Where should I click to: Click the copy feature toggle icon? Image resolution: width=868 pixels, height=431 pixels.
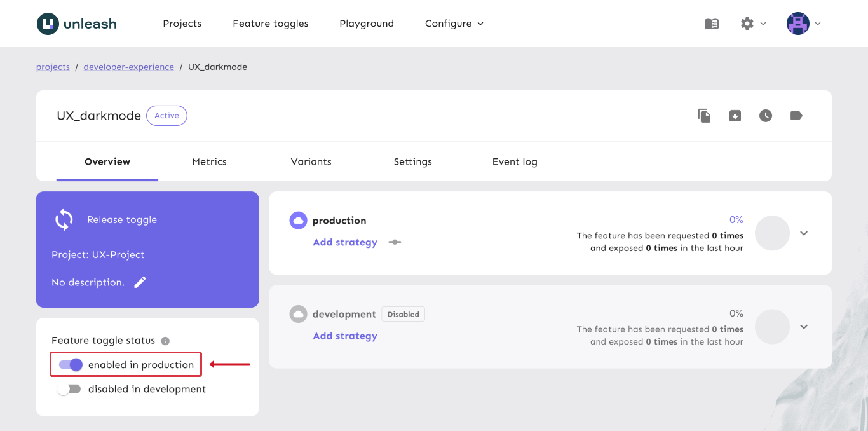tap(704, 116)
